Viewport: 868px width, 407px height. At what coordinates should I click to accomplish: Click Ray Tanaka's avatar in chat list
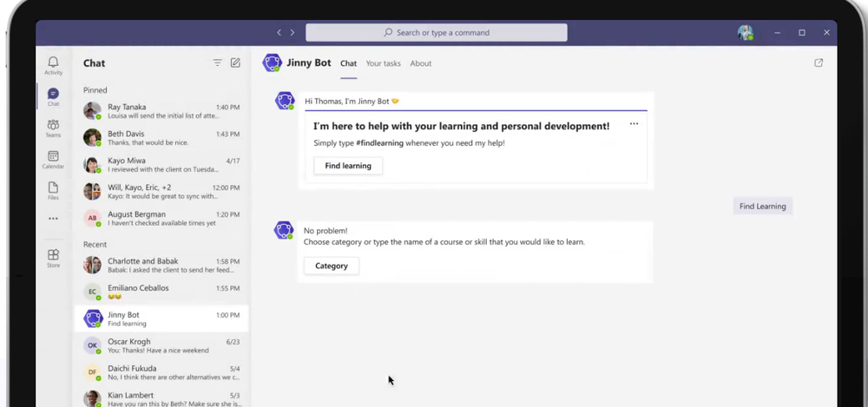(x=93, y=111)
